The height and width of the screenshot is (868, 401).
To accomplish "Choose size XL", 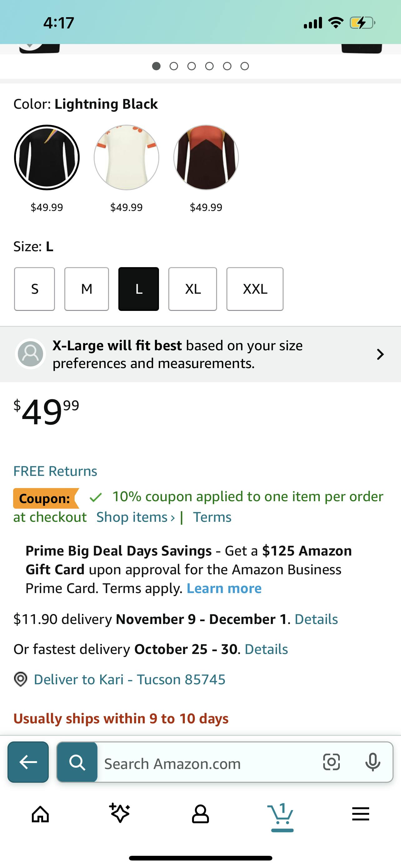I will click(193, 289).
